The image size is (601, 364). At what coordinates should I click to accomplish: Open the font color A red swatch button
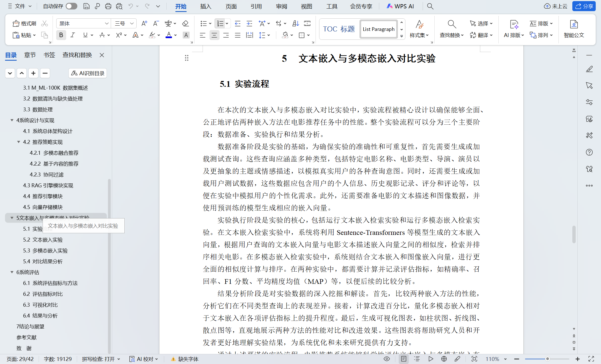coord(169,35)
